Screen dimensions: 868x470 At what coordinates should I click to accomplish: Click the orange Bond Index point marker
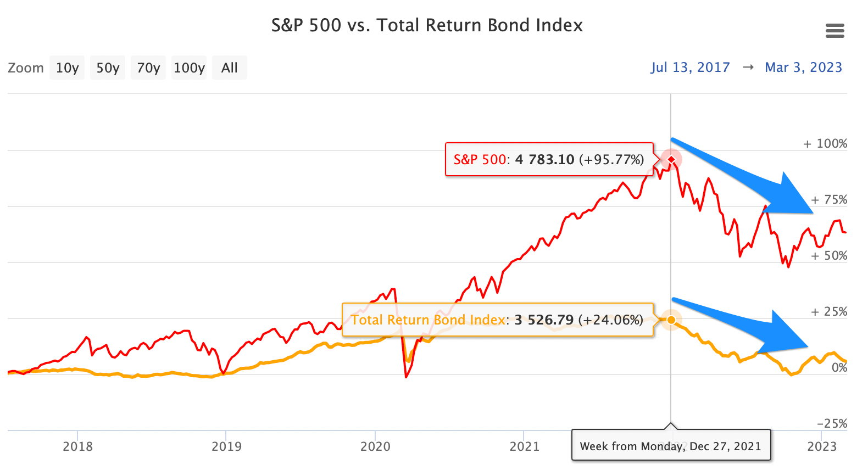pos(671,320)
